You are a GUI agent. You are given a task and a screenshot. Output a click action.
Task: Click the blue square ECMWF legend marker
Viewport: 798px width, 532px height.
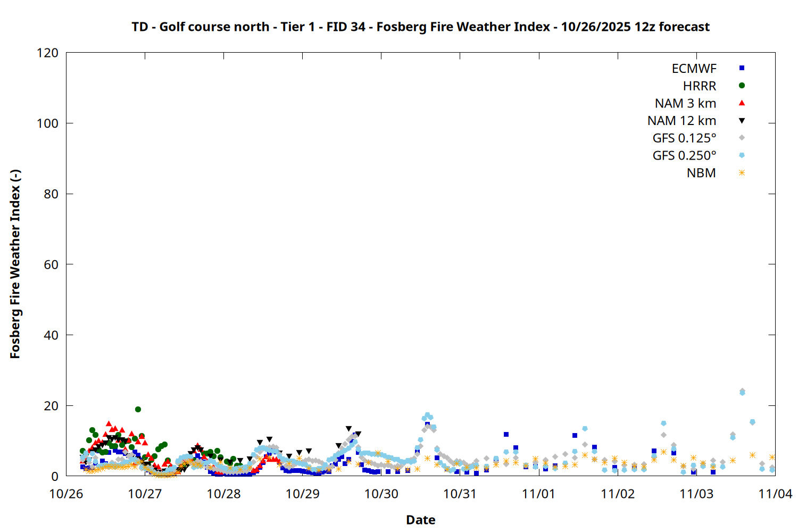pyautogui.click(x=742, y=68)
